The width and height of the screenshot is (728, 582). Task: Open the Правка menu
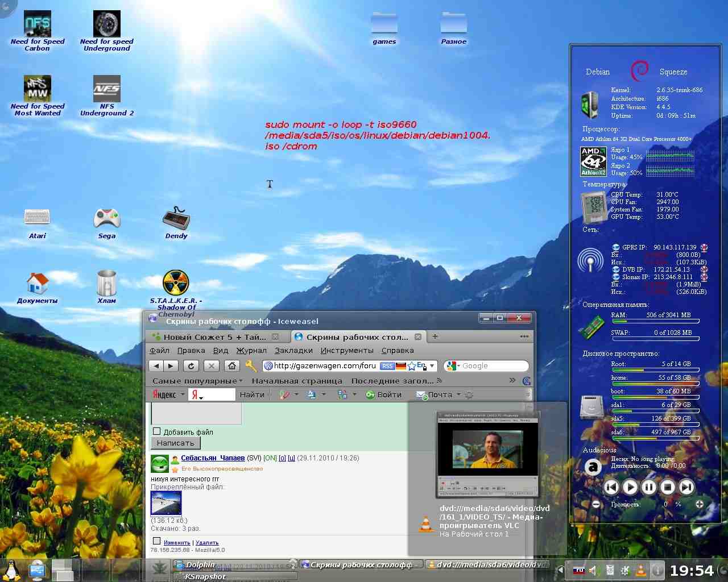pyautogui.click(x=191, y=350)
